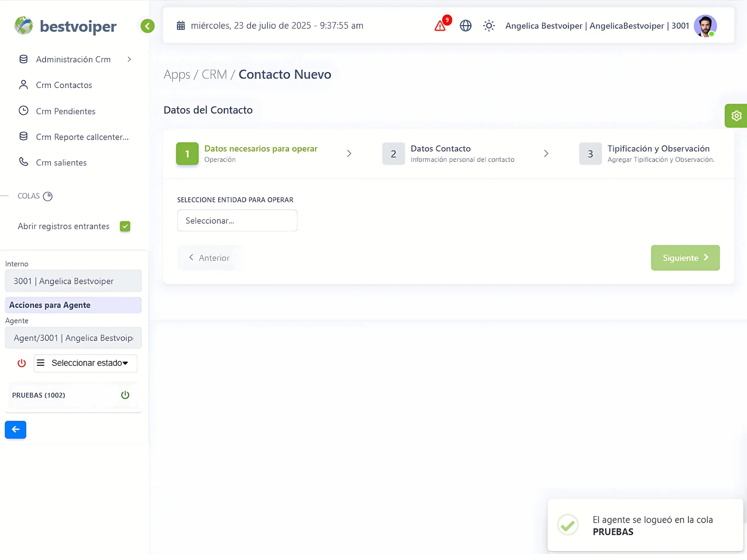Click the Siguiente button

(x=685, y=258)
